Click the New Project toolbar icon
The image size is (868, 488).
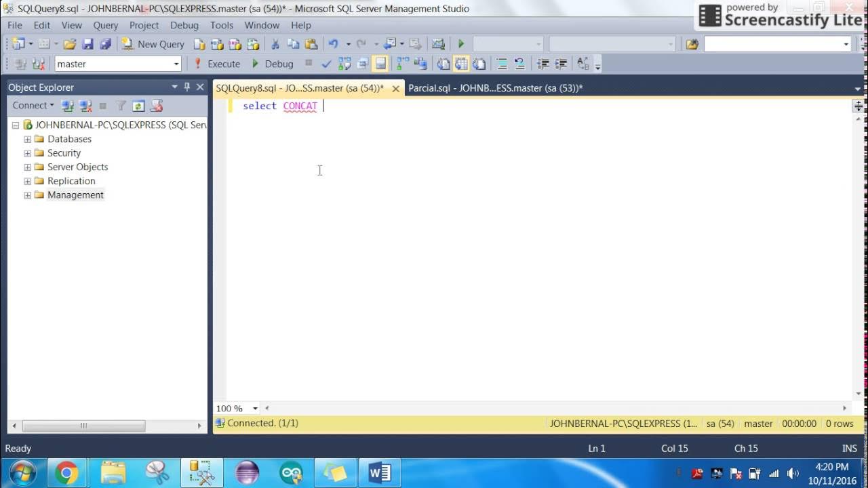(x=18, y=44)
